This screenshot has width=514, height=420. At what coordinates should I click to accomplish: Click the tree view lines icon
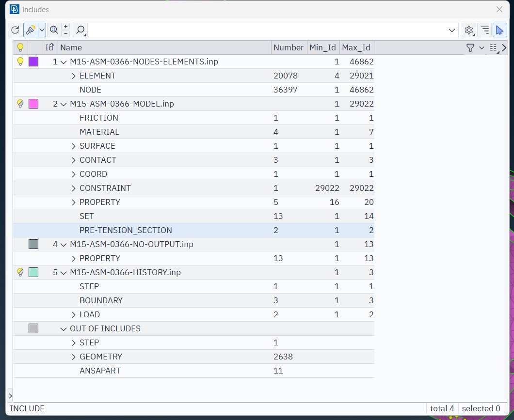[x=484, y=30]
